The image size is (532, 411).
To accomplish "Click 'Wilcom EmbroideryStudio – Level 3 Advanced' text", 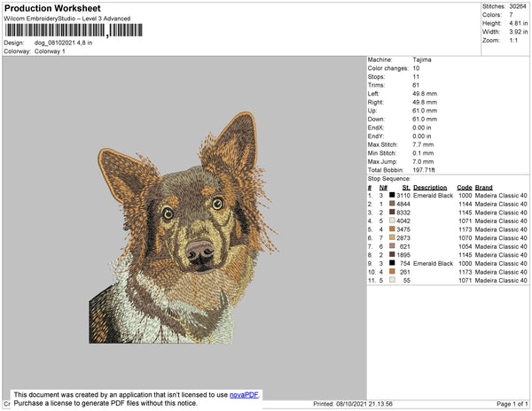I will pos(67,19).
